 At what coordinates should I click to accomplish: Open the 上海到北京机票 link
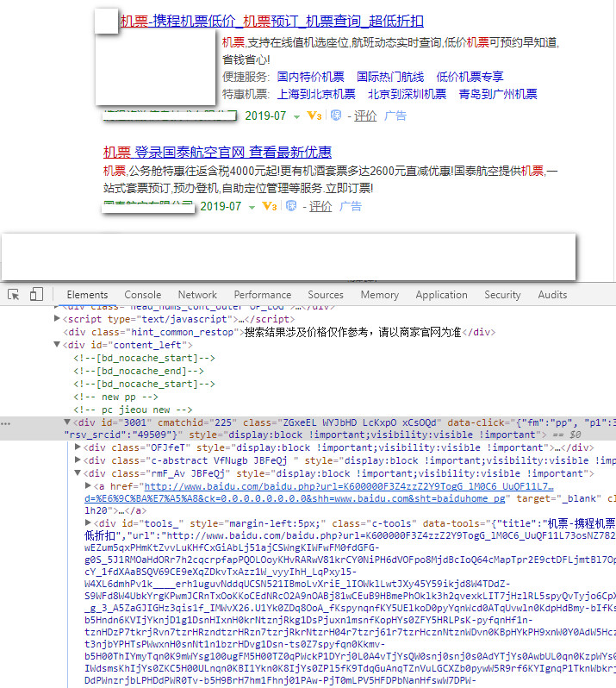316,94
